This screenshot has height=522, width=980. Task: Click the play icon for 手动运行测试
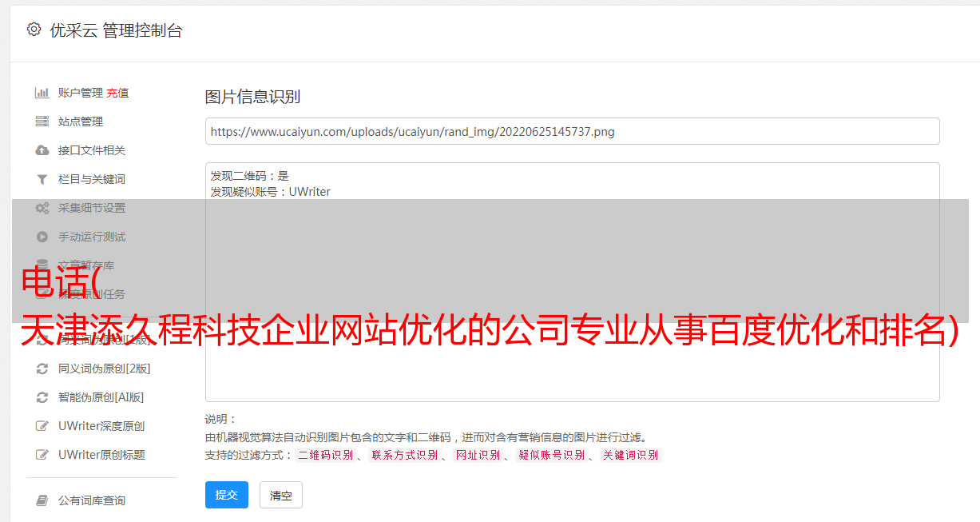pos(42,237)
